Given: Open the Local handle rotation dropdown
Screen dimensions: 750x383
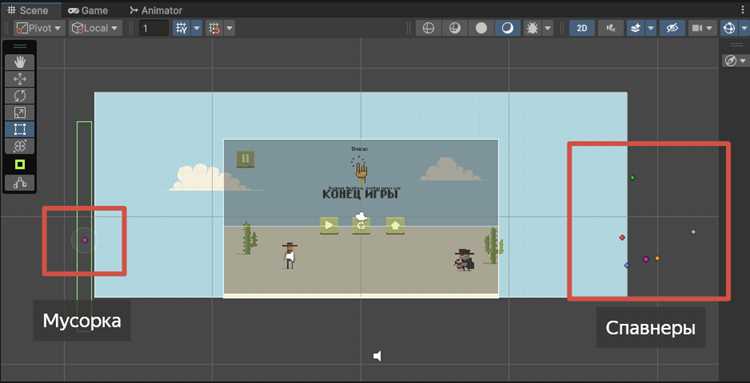Looking at the screenshot, I should tap(95, 28).
